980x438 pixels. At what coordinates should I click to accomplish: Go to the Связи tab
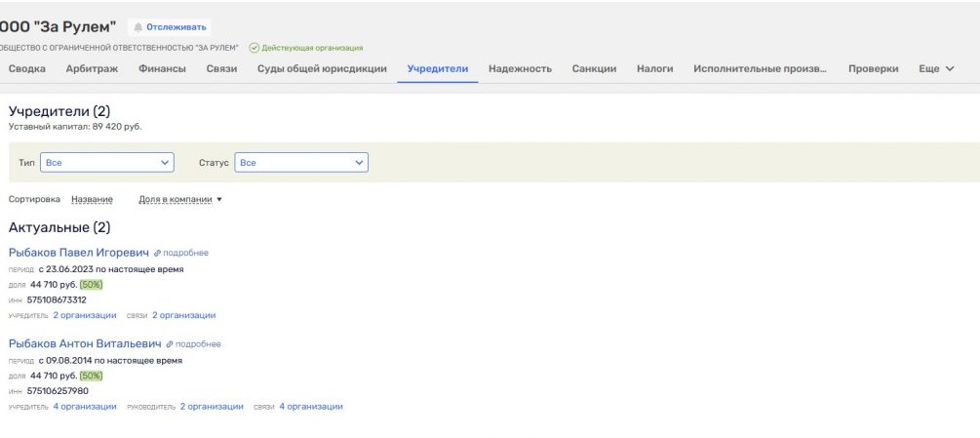point(221,69)
